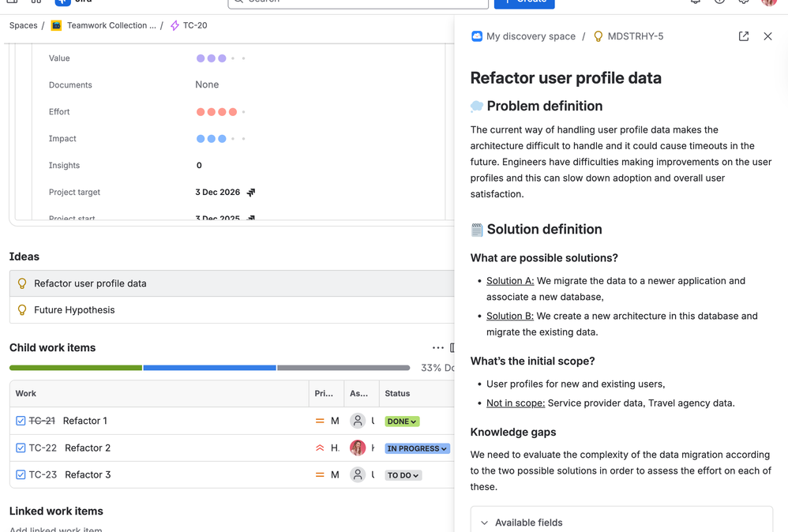Screen dimensions: 788x532
Task: Open the TO DO status dropdown for TC-23
Action: [x=403, y=475]
